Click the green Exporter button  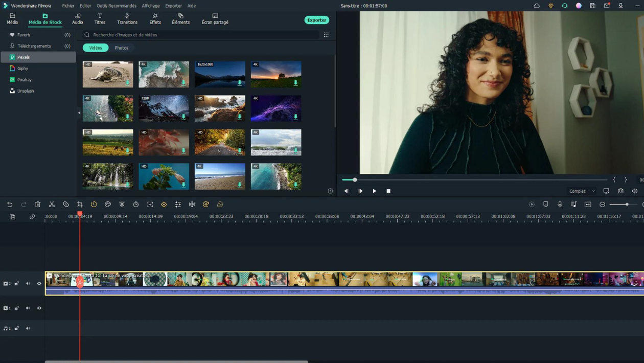tap(316, 20)
